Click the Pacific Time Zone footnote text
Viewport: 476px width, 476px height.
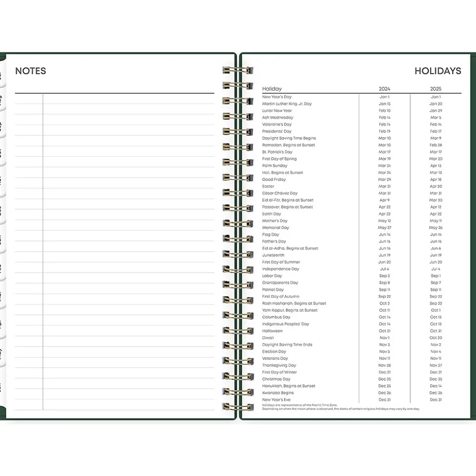(x=299, y=405)
